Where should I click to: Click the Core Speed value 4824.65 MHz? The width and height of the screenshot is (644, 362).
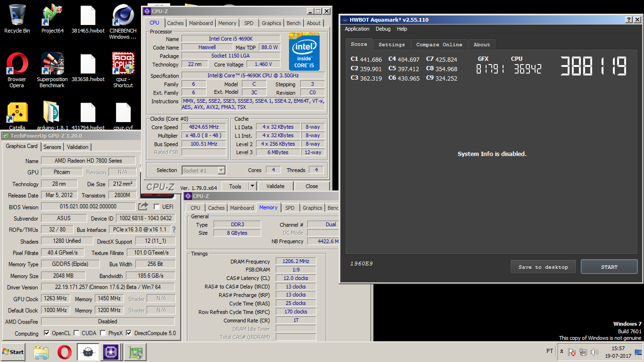tap(205, 127)
